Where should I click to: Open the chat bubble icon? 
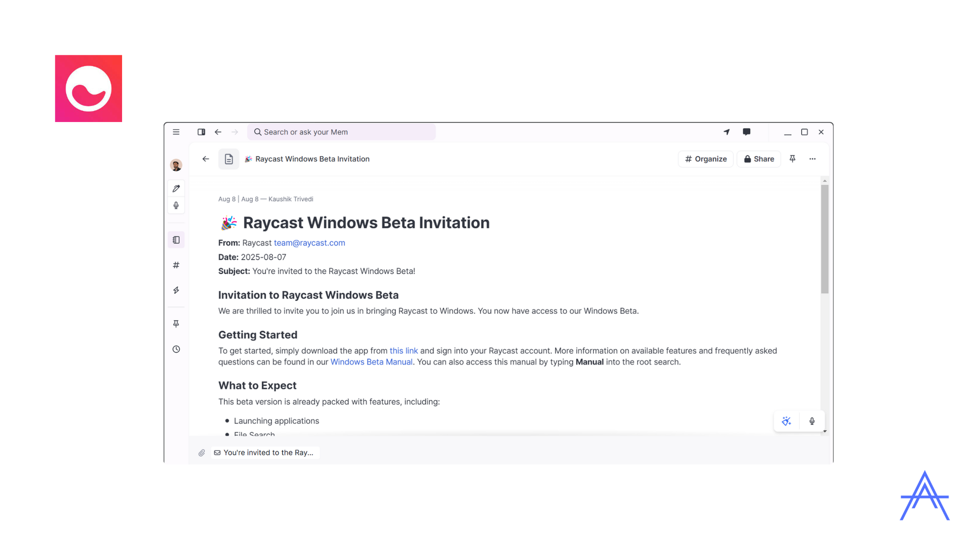[x=746, y=132]
